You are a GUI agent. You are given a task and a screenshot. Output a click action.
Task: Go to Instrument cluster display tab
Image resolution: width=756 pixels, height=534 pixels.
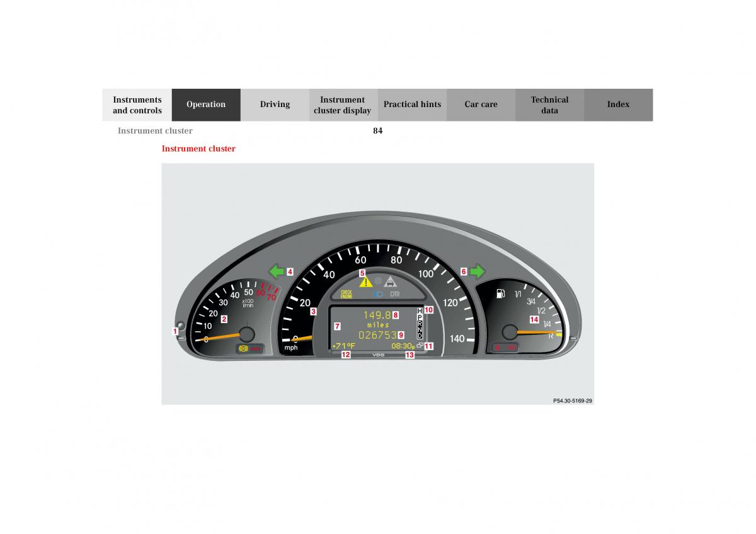pyautogui.click(x=343, y=105)
